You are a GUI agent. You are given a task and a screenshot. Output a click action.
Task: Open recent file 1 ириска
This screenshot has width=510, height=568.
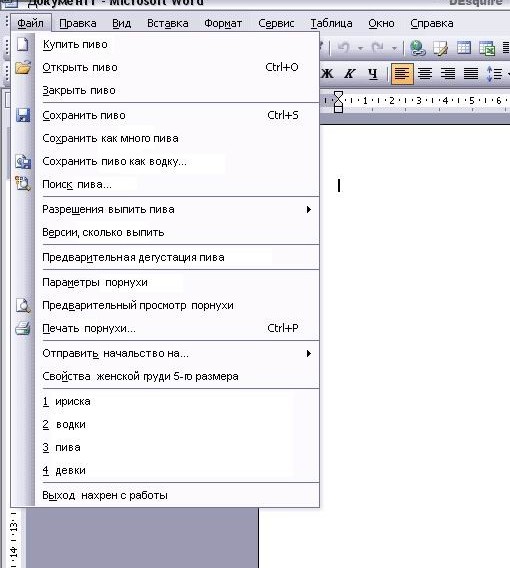(177, 401)
